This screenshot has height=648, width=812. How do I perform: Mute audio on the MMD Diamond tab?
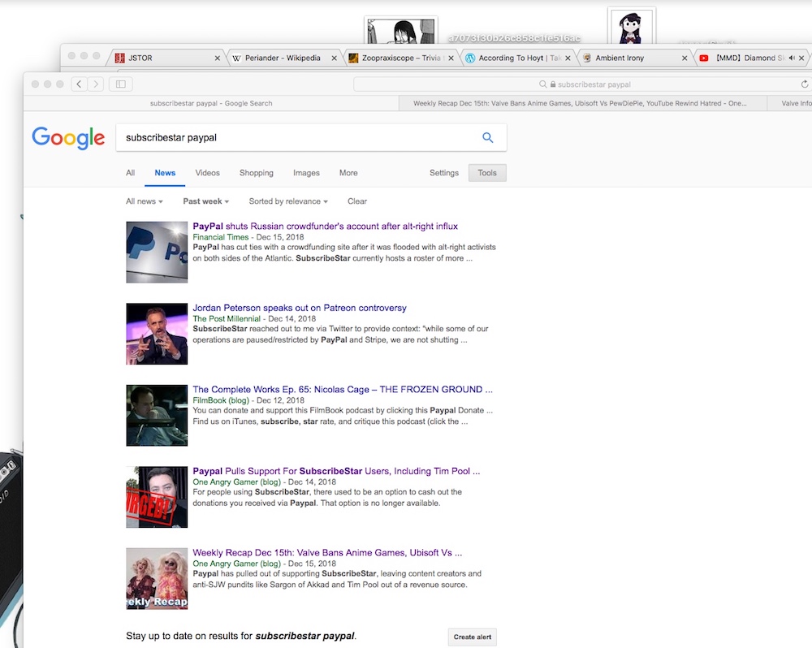tap(791, 58)
